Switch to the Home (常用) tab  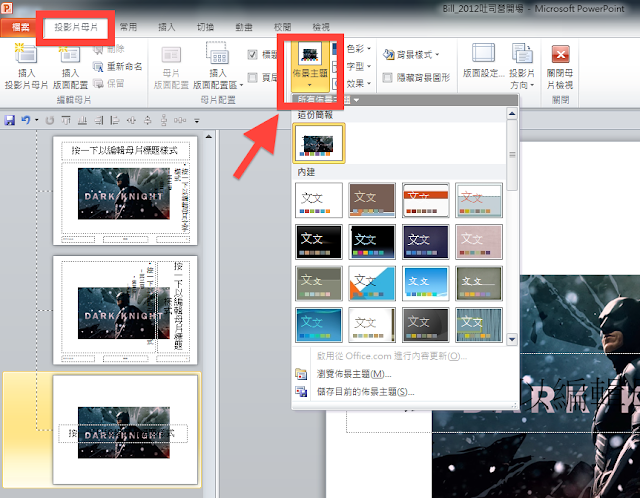[x=128, y=27]
